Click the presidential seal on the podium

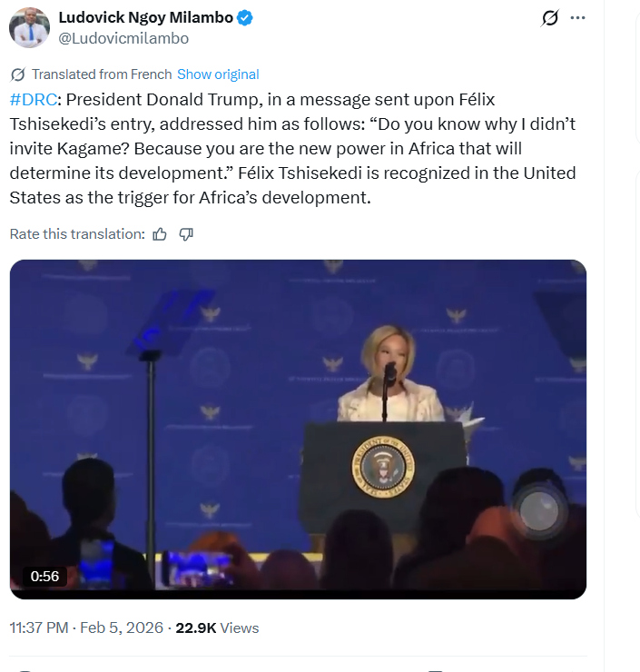pyautogui.click(x=382, y=468)
